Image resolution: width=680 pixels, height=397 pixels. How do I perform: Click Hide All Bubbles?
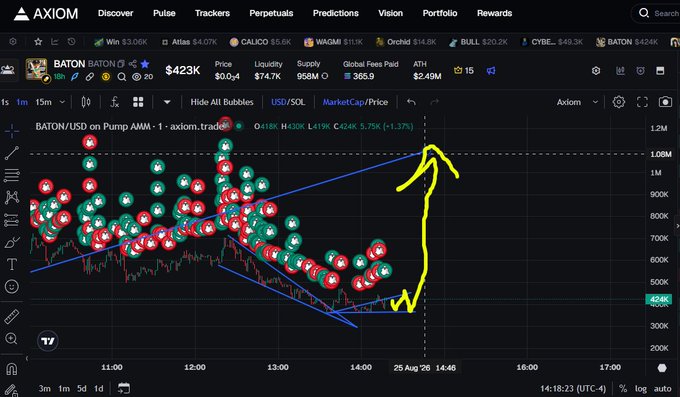pos(222,102)
